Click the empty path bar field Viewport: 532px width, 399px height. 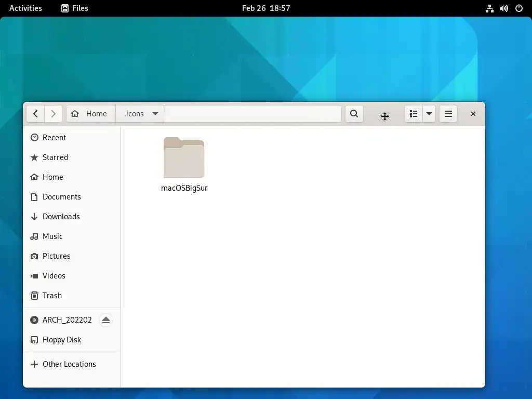tap(253, 114)
